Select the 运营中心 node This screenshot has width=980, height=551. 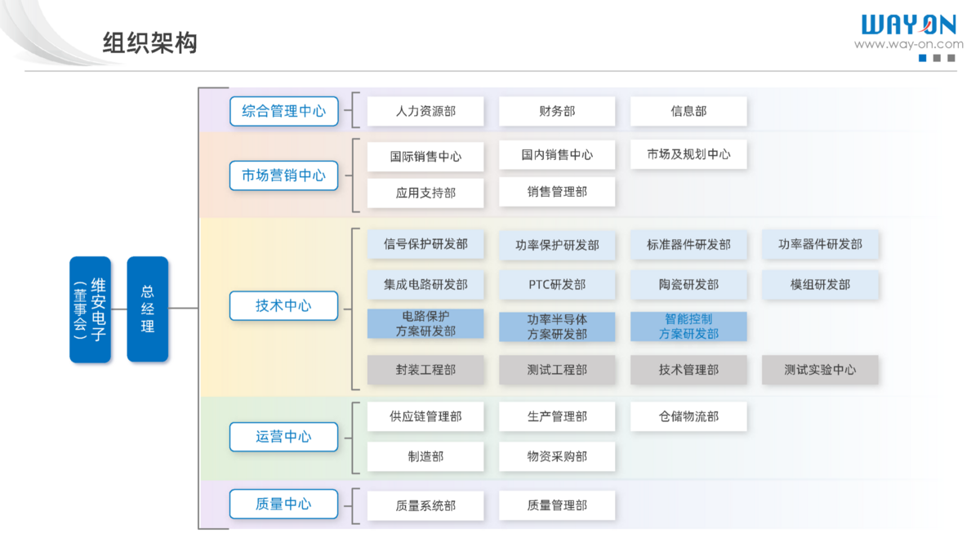point(283,437)
